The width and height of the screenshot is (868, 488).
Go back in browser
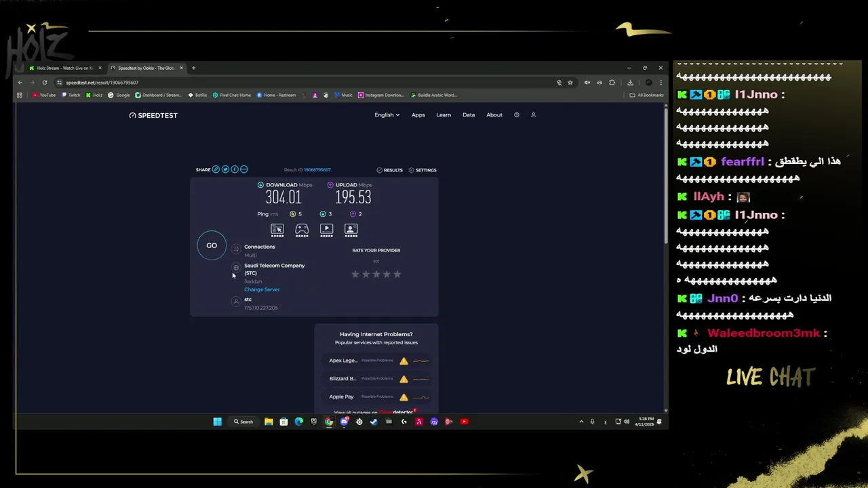coord(20,83)
